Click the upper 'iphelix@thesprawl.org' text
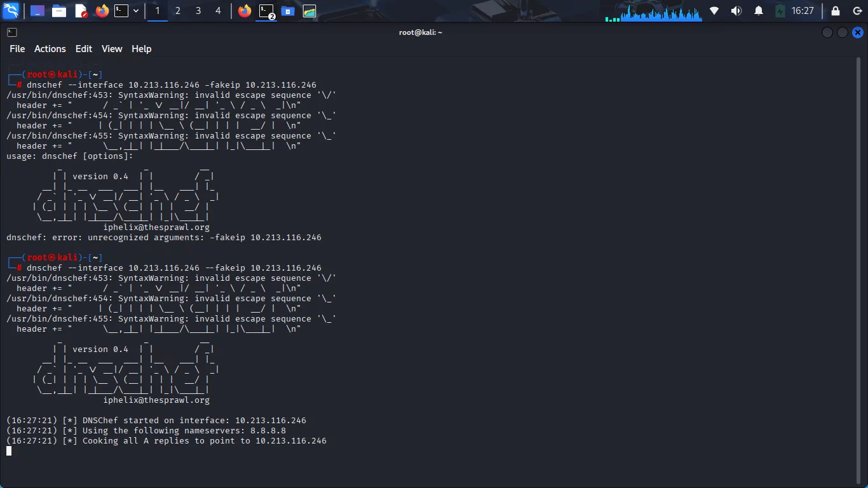868x488 pixels. coord(156,227)
